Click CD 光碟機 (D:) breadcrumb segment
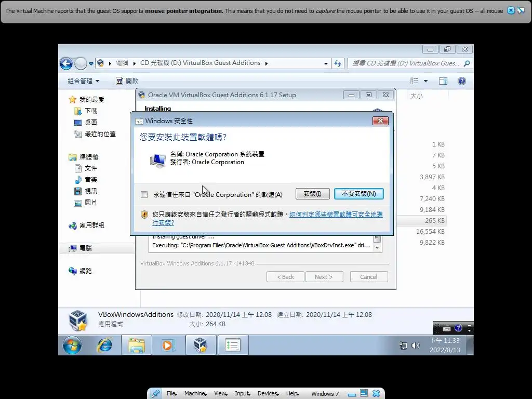Screen dimensions: 532x399 [200, 63]
